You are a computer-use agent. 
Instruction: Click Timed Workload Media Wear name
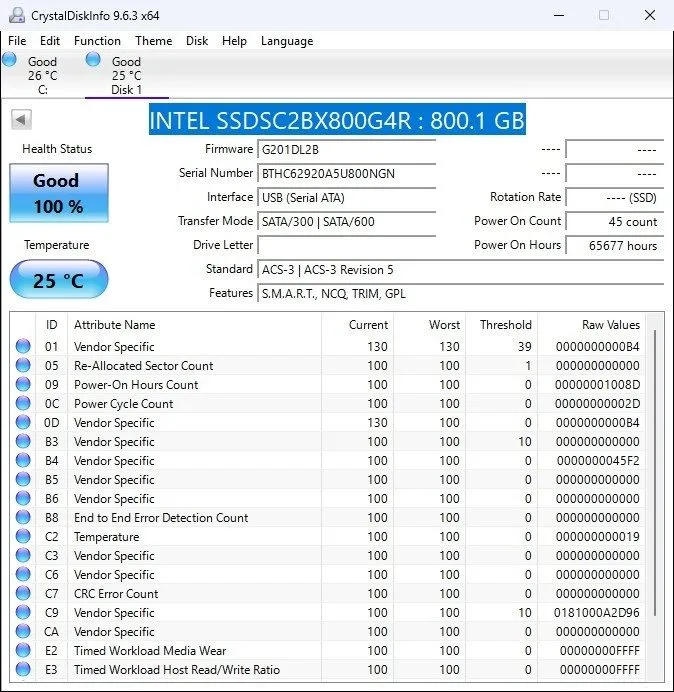[150, 651]
